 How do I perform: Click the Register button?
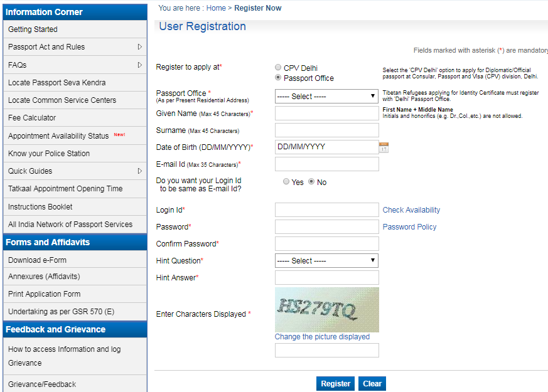coord(335,384)
